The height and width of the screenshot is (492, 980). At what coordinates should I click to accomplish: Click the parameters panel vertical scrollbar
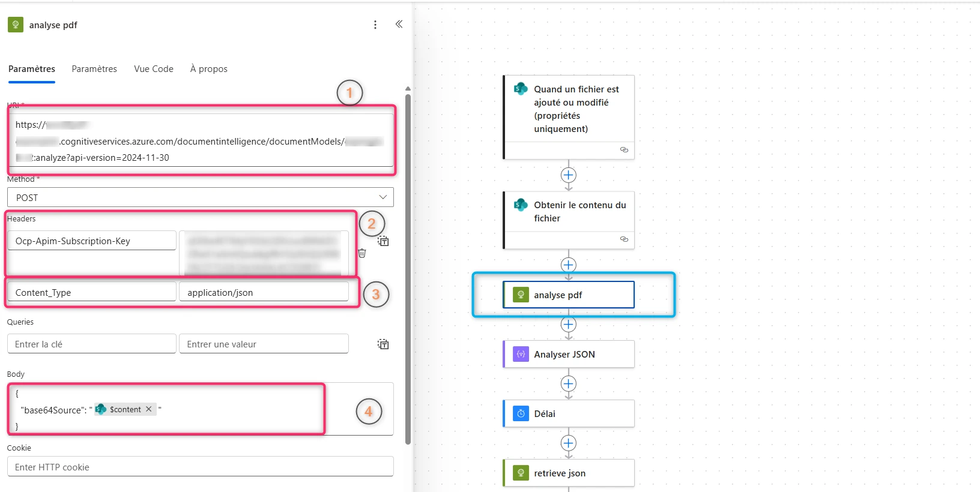coord(408,268)
